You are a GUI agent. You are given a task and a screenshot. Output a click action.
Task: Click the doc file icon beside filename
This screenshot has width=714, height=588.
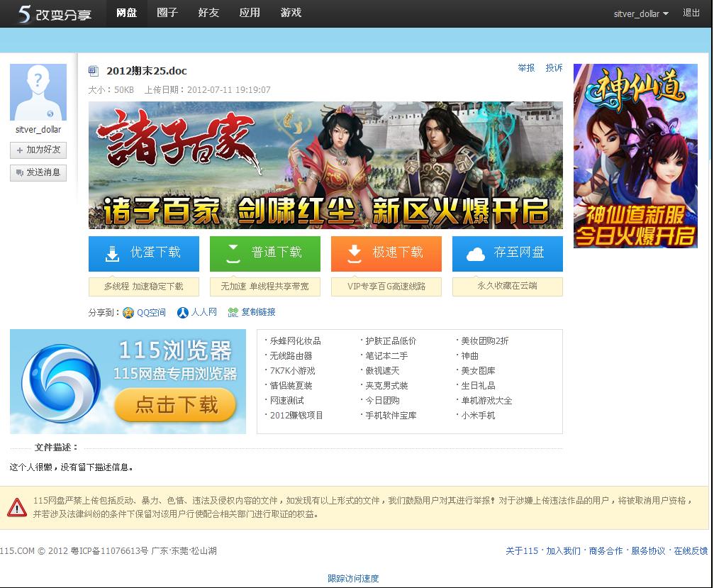[94, 71]
